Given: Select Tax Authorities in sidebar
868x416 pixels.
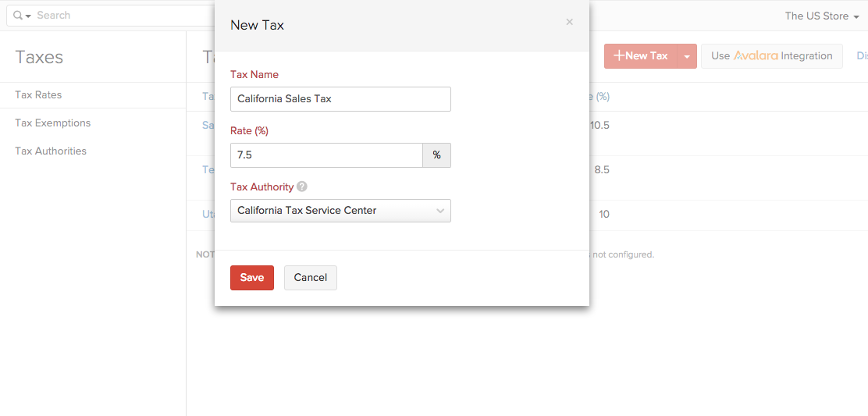Looking at the screenshot, I should 51,151.
